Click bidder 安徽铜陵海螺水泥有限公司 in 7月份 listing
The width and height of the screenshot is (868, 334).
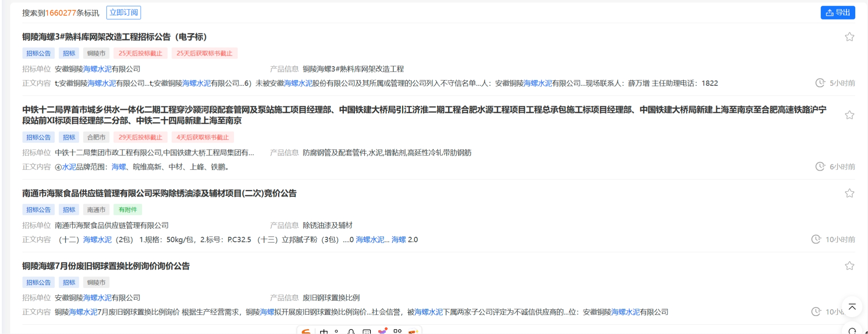[x=98, y=298]
